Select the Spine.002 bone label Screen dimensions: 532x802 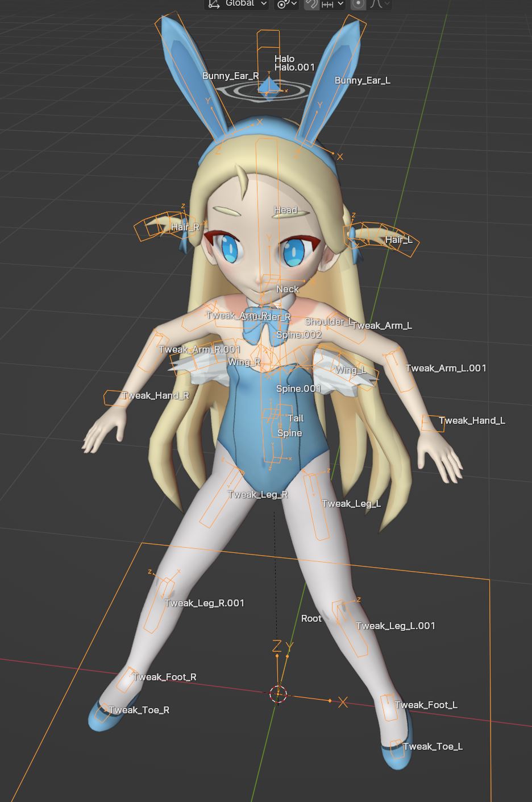(299, 334)
